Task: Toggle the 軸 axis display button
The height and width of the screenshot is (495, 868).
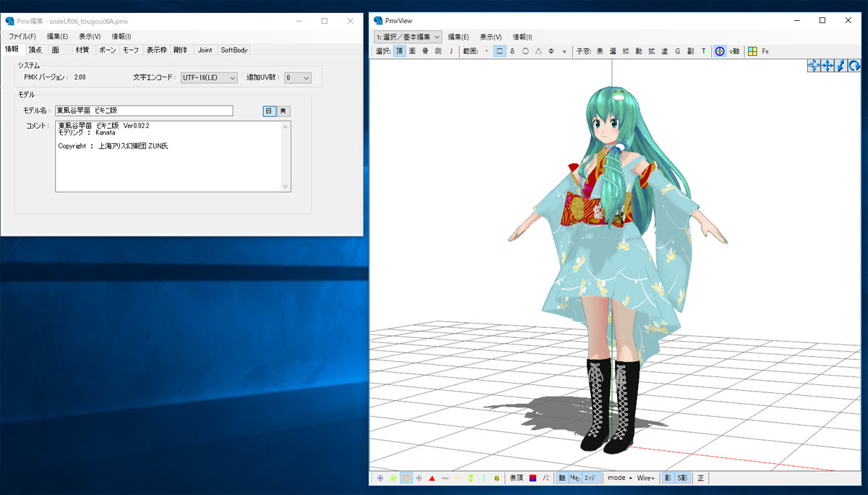Action: click(x=562, y=478)
